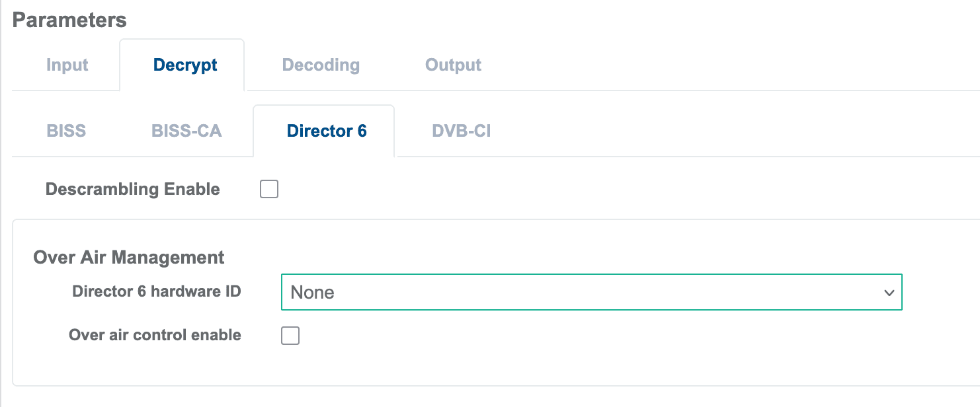Select the Decoding tab
The image size is (980, 407).
point(321,64)
